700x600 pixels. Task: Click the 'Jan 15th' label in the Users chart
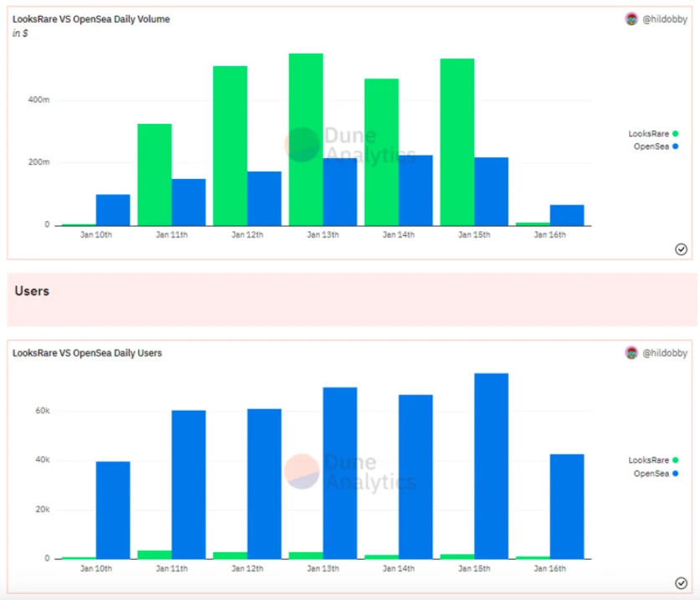click(x=474, y=569)
